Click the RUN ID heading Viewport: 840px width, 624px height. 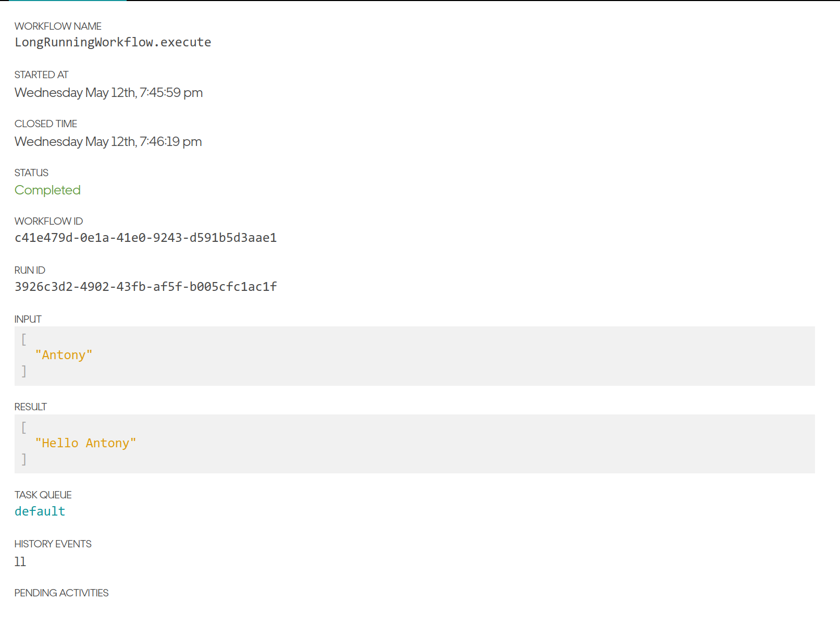point(29,270)
